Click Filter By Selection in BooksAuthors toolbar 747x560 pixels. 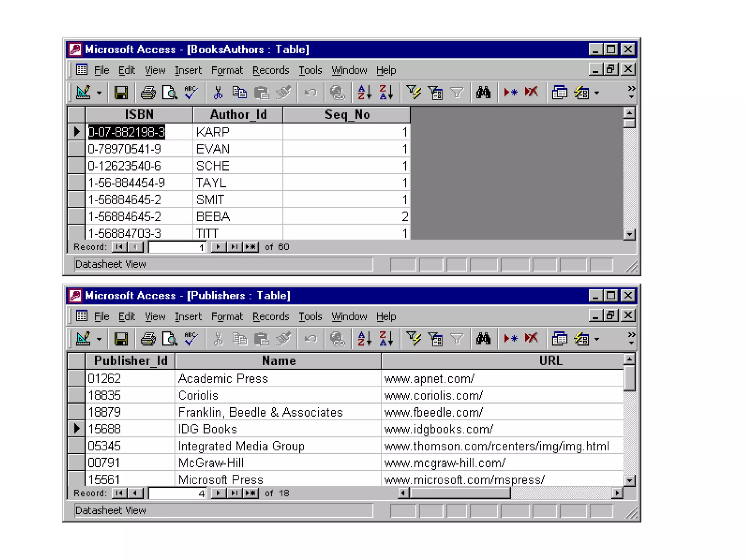[x=414, y=93]
